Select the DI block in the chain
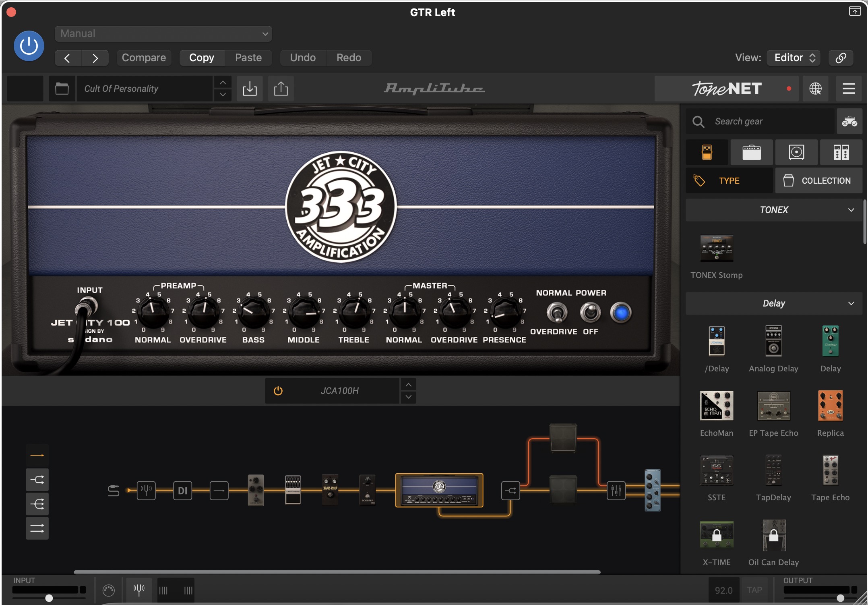 pos(182,490)
